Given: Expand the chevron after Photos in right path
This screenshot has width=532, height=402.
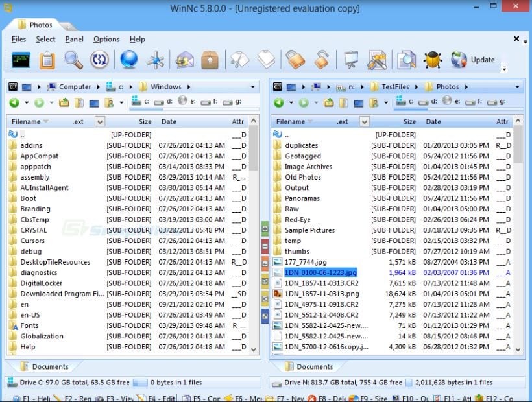Looking at the screenshot, I should coord(467,87).
